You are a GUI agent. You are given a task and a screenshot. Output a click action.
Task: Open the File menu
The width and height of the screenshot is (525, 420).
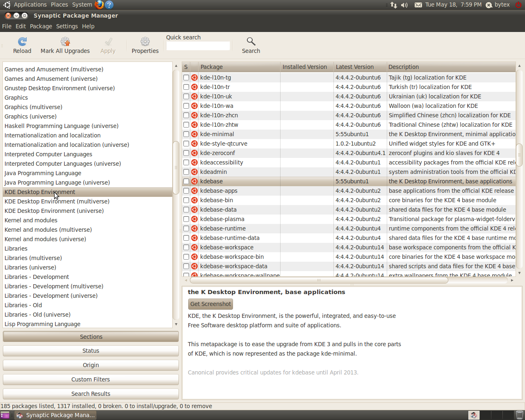[x=7, y=26]
